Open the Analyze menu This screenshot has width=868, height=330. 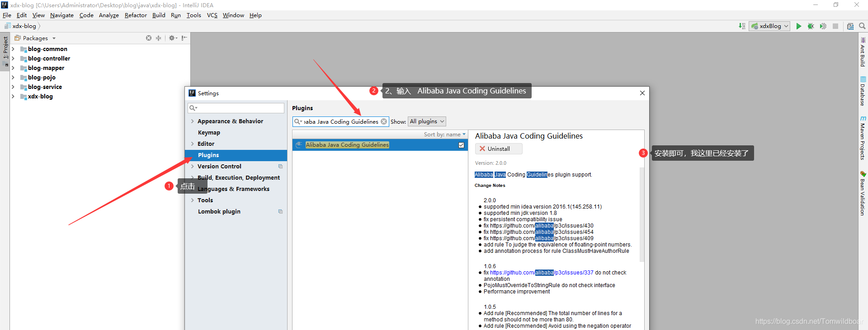pyautogui.click(x=109, y=15)
